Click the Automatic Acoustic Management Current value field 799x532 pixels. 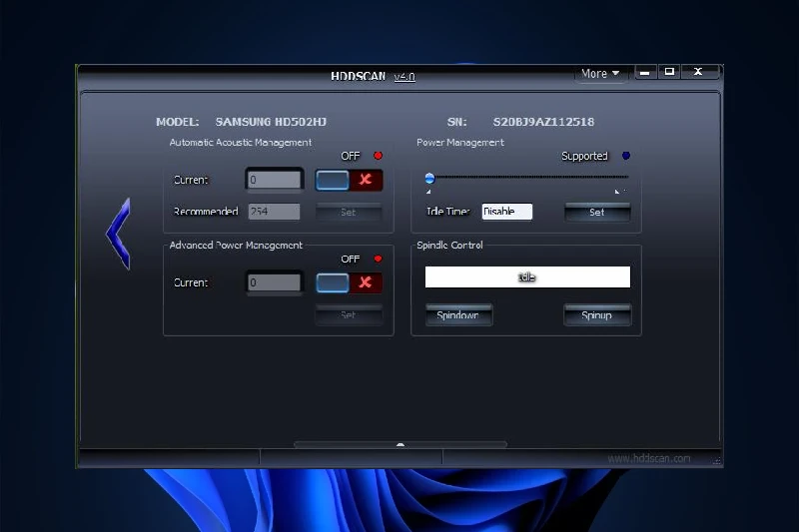tap(274, 180)
